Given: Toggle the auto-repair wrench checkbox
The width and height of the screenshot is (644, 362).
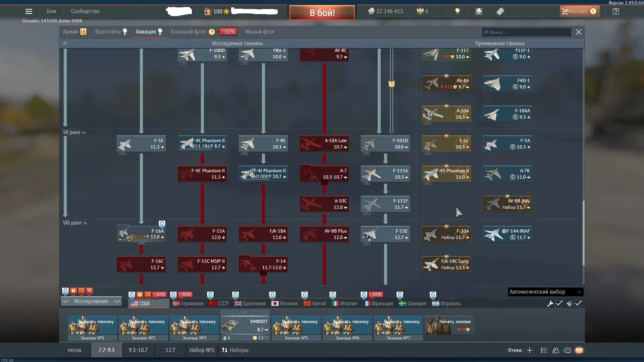Looking at the screenshot, I should 559,304.
